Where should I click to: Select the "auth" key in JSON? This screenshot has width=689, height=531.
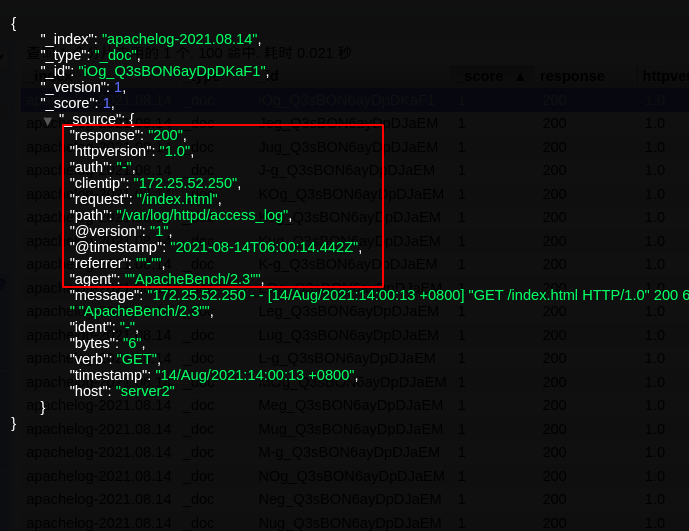tap(91, 167)
